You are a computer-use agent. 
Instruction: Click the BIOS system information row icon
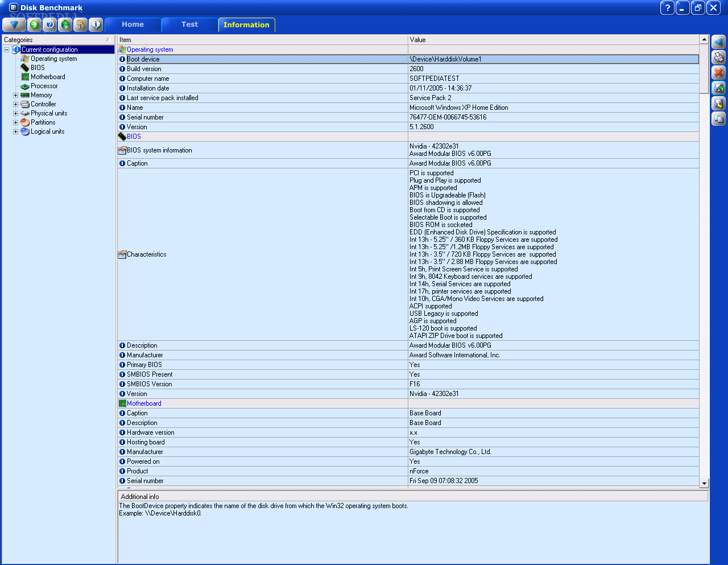click(122, 150)
